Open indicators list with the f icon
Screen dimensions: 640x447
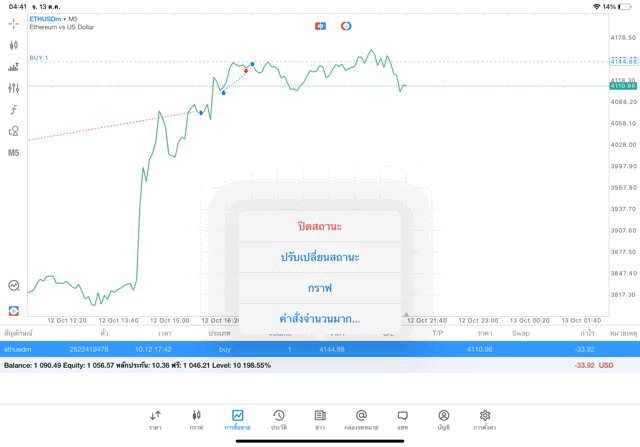tap(14, 109)
